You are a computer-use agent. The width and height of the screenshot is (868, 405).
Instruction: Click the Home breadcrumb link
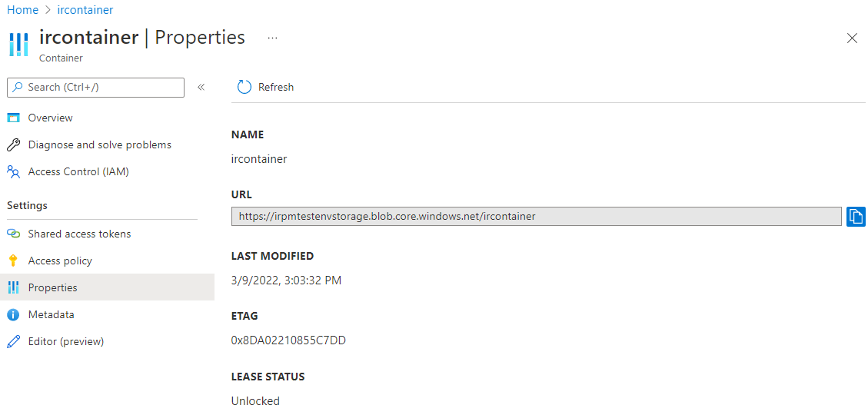pyautogui.click(x=22, y=10)
